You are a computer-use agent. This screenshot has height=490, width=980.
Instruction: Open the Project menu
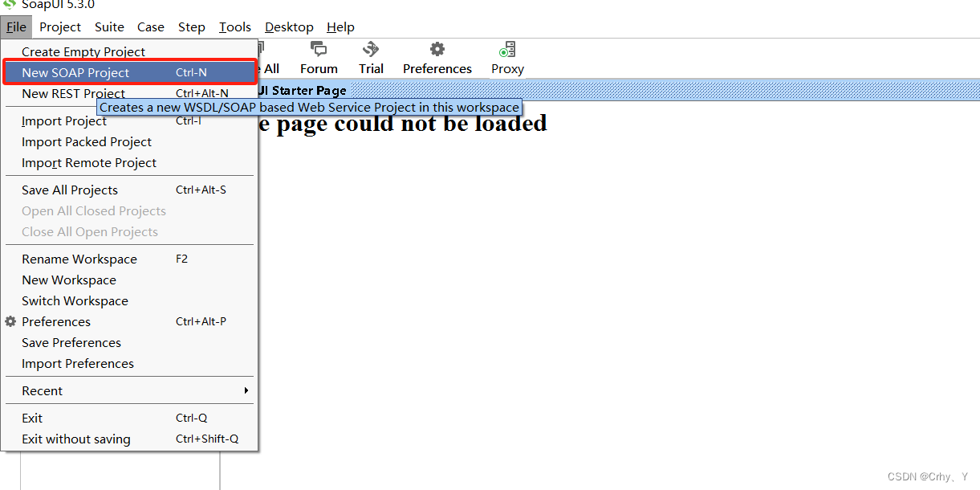[x=60, y=27]
